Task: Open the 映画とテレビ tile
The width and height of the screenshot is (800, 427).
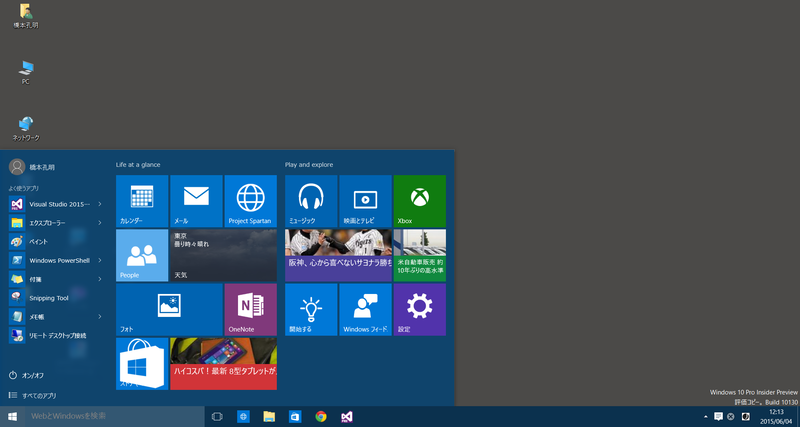Action: [x=365, y=201]
